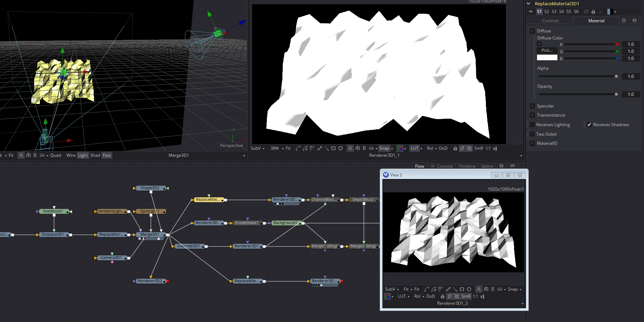Viewport: 644px width, 322px height.
Task: Switch to the Material tab
Action: pyautogui.click(x=596, y=21)
